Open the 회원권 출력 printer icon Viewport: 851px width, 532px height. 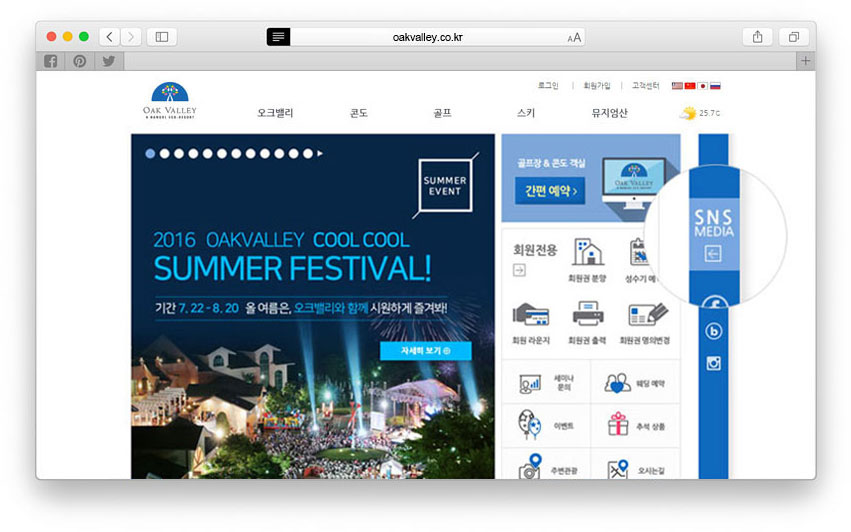[x=587, y=315]
